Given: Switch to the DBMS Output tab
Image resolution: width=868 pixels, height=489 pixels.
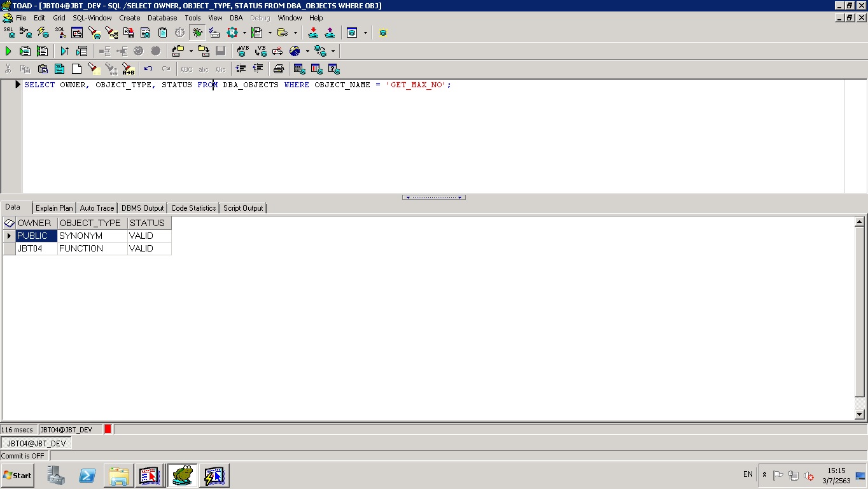Looking at the screenshot, I should [143, 208].
